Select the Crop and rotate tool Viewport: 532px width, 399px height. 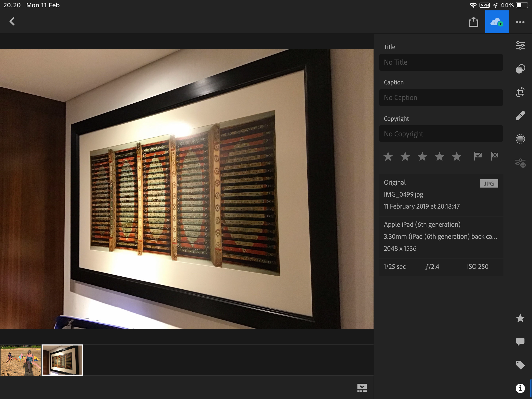[520, 92]
